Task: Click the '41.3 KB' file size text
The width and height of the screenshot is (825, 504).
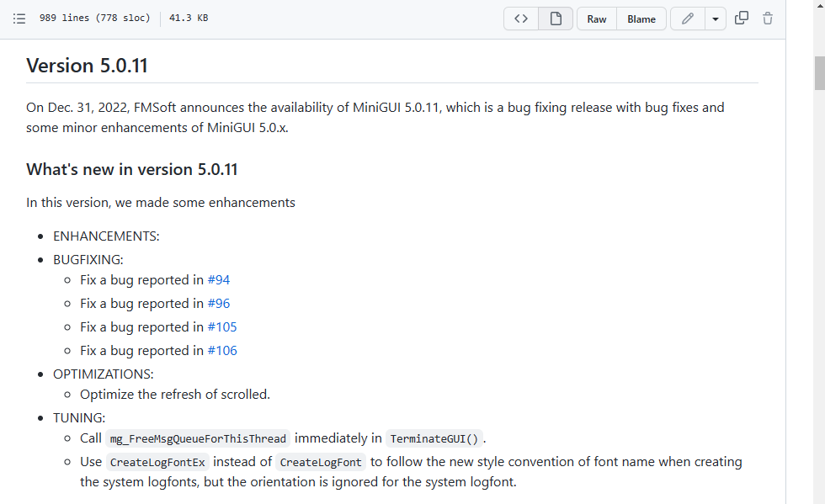Action: click(189, 18)
